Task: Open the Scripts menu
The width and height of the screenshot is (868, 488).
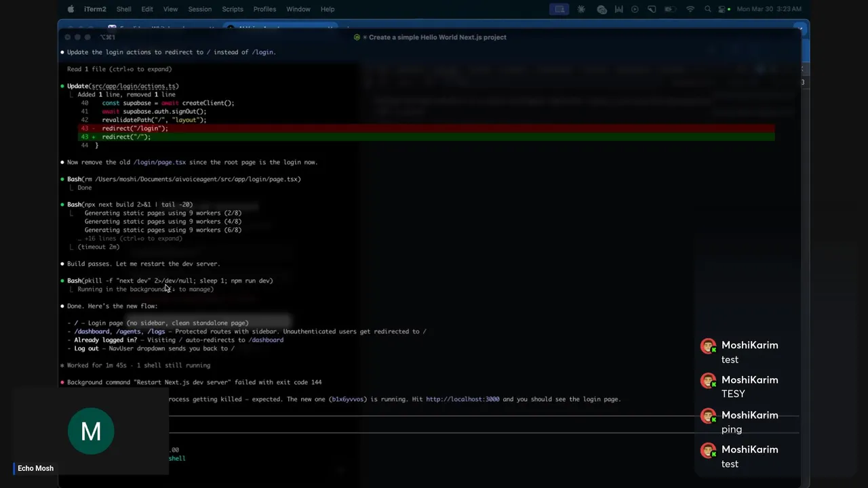Action: pyautogui.click(x=233, y=9)
